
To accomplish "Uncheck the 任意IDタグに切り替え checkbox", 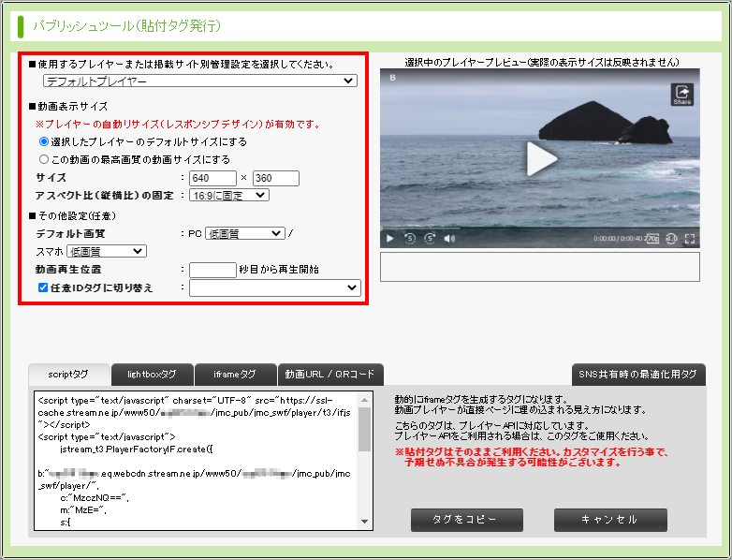I will pos(43,287).
